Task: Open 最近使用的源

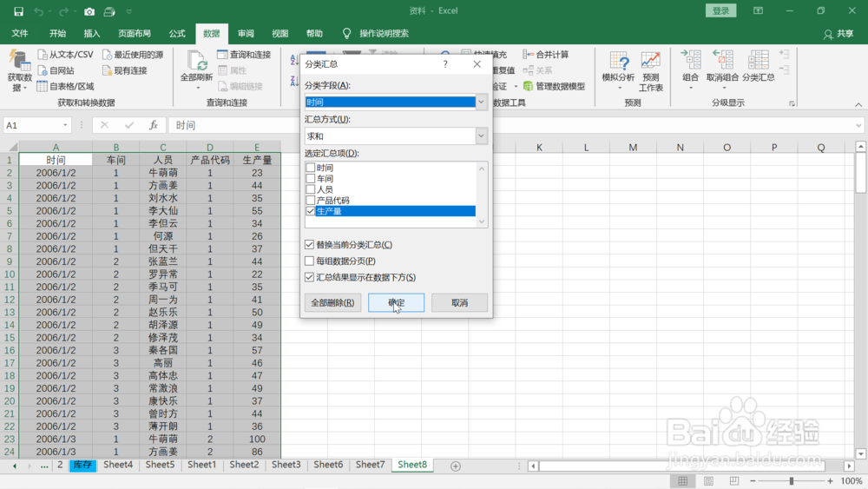Action: tap(133, 54)
